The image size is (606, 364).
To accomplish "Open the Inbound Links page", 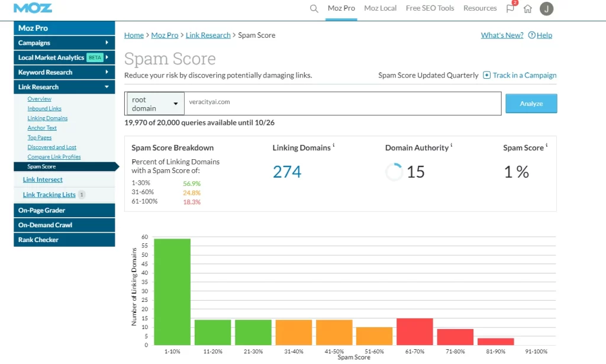I will 44,108.
